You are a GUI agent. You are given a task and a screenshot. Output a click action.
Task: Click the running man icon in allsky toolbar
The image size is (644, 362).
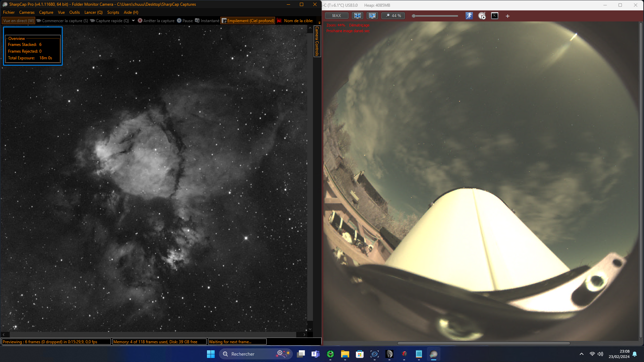pos(469,16)
